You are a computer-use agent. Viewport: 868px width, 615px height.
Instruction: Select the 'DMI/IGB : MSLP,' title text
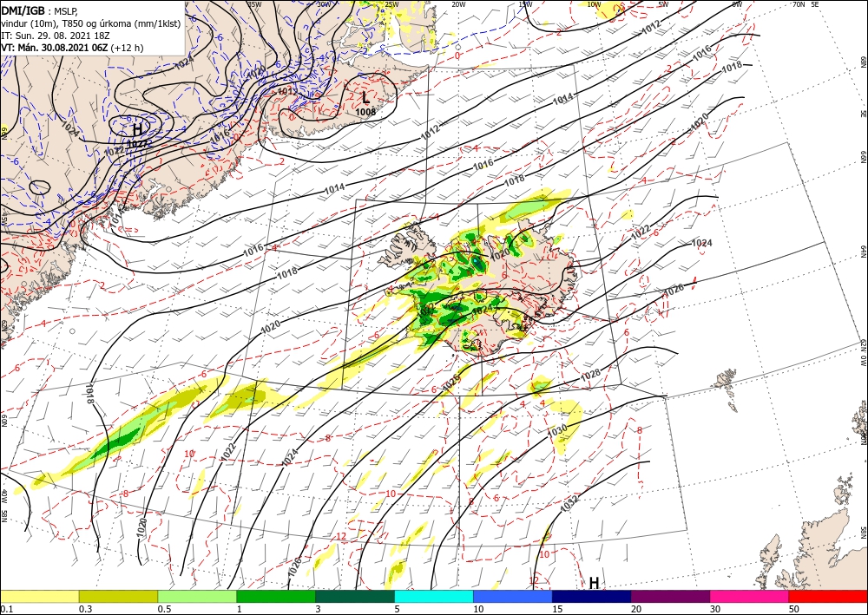41,10
